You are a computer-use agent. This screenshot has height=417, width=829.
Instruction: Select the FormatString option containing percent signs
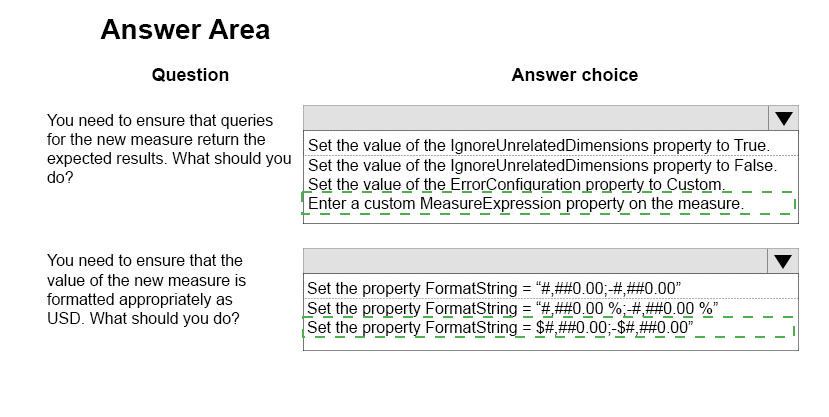click(x=512, y=308)
